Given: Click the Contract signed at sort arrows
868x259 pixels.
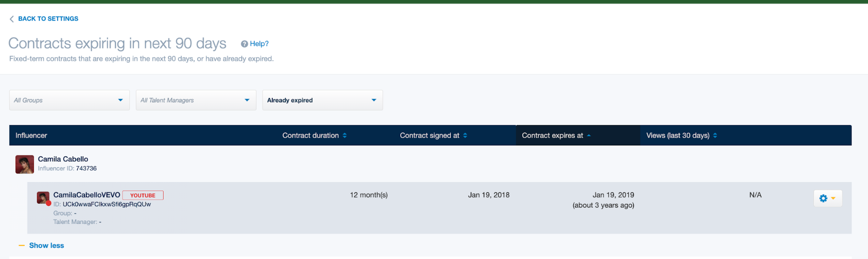Looking at the screenshot, I should click(x=465, y=135).
